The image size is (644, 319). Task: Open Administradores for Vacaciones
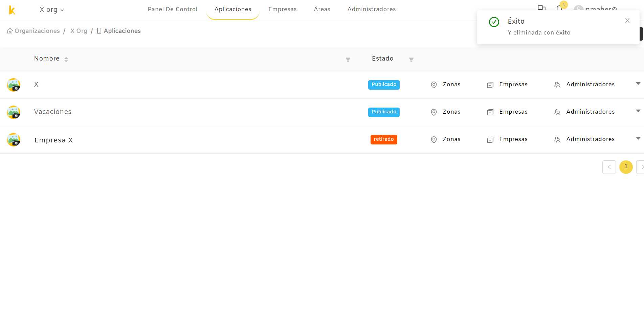coord(584,112)
